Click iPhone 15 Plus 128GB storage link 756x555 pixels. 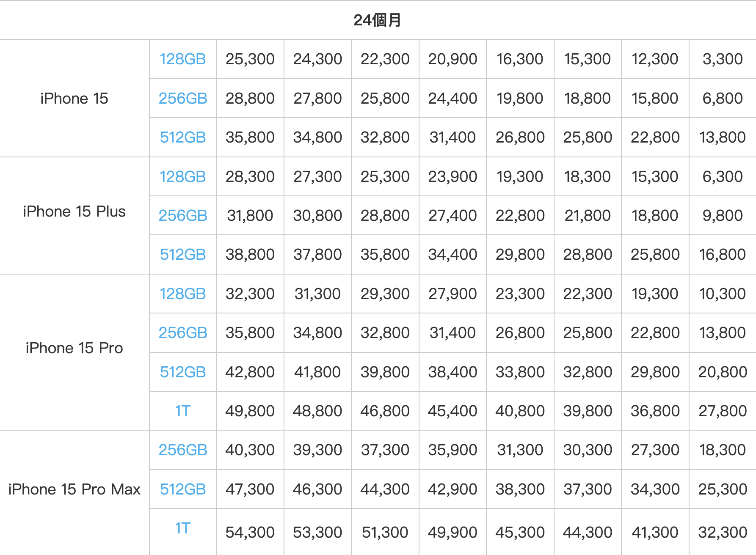pos(182,176)
